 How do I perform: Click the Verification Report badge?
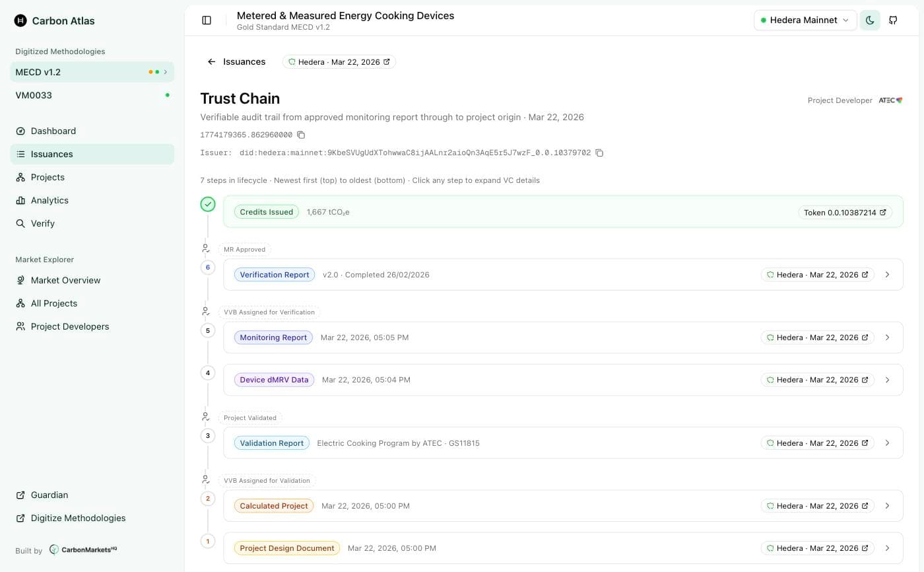click(275, 275)
